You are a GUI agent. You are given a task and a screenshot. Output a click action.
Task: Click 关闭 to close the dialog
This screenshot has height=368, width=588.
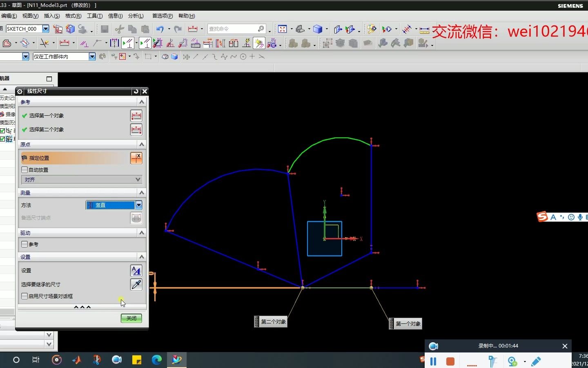(131, 318)
